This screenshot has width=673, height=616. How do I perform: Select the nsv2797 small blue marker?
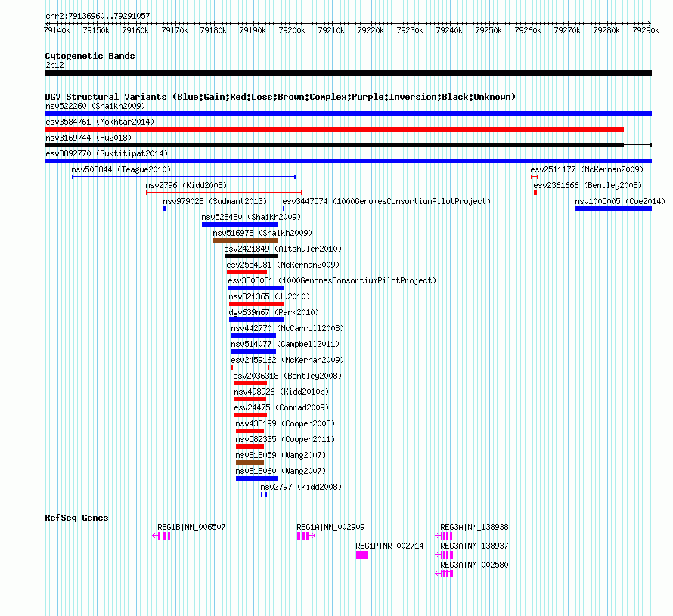[264, 494]
